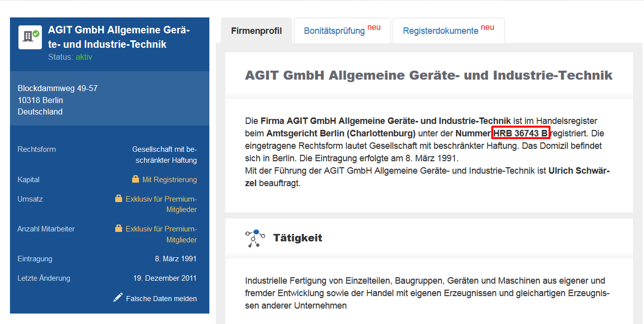Open the Anzahl Mitarbeiter premium members link

pyautogui.click(x=161, y=234)
